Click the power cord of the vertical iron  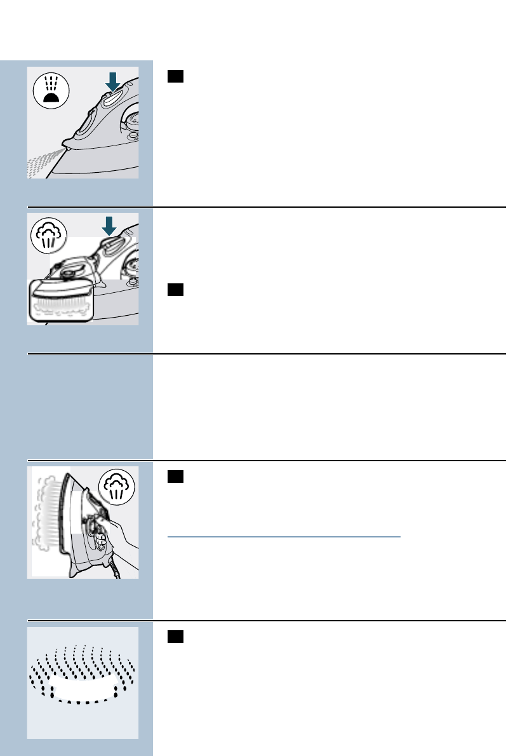click(115, 567)
